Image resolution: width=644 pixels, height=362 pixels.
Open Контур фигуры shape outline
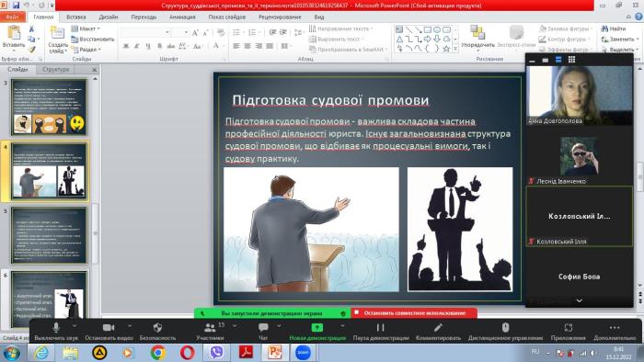(x=565, y=39)
